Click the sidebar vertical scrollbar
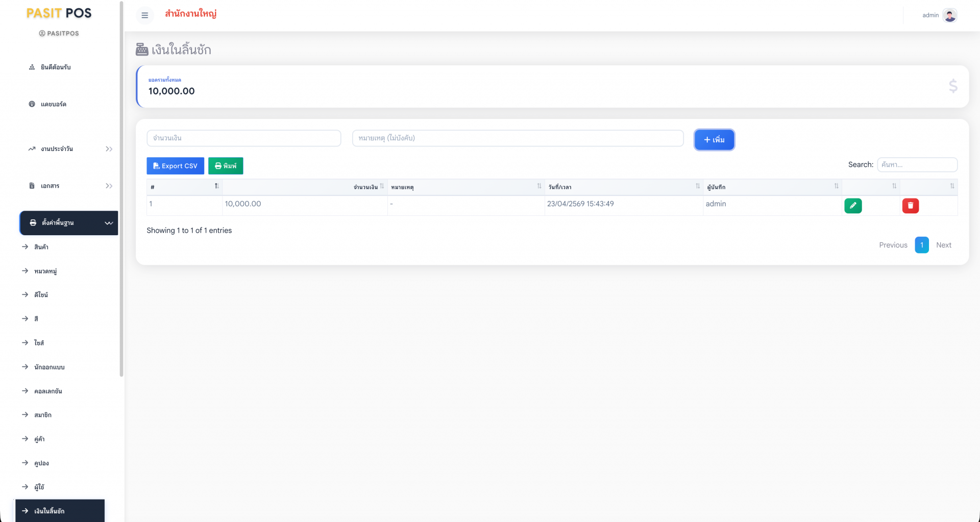The height and width of the screenshot is (522, 980). coord(121,189)
